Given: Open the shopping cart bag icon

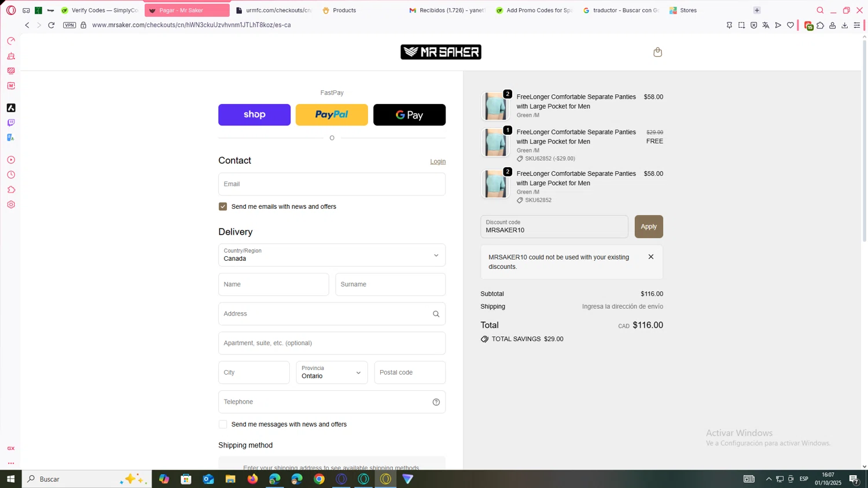Looking at the screenshot, I should pos(657,52).
